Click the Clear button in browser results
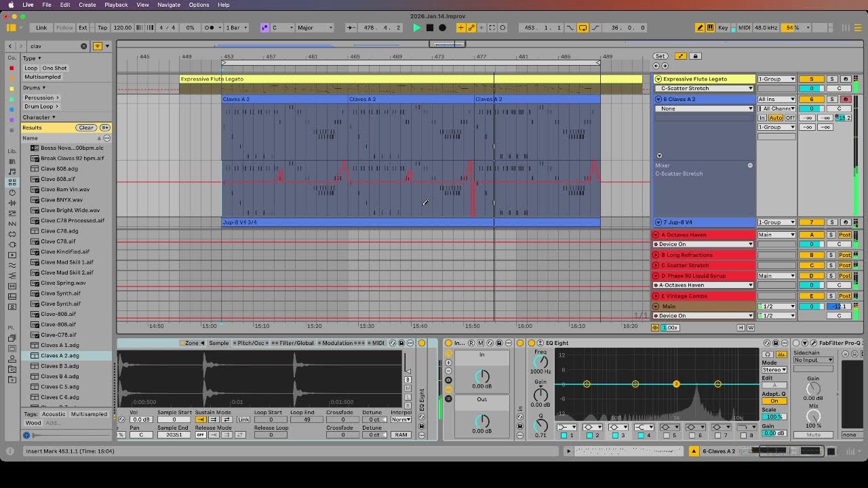 click(x=86, y=127)
